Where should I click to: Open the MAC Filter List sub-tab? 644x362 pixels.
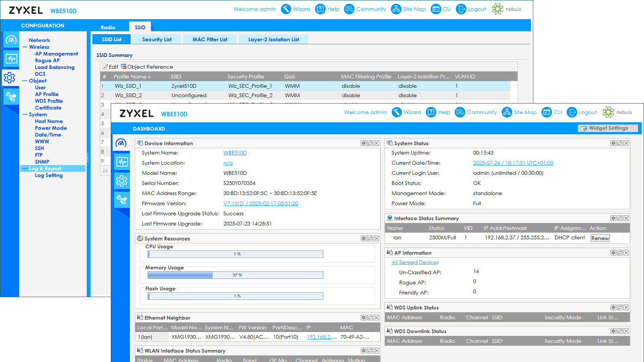coord(210,39)
